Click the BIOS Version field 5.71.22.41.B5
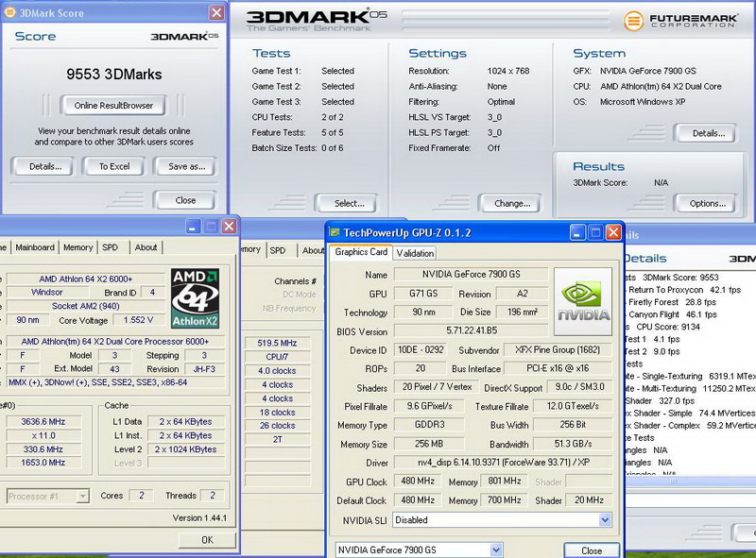Image resolution: width=756 pixels, height=558 pixels. [x=471, y=330]
